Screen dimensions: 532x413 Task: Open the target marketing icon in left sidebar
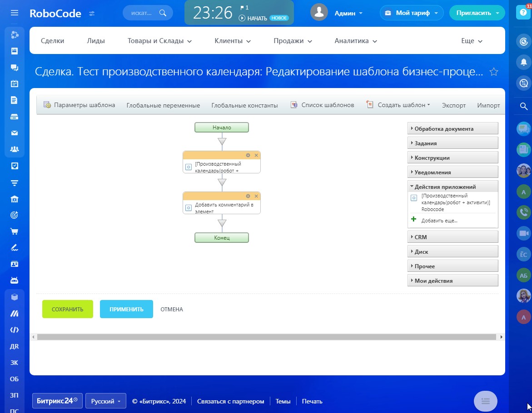point(14,215)
